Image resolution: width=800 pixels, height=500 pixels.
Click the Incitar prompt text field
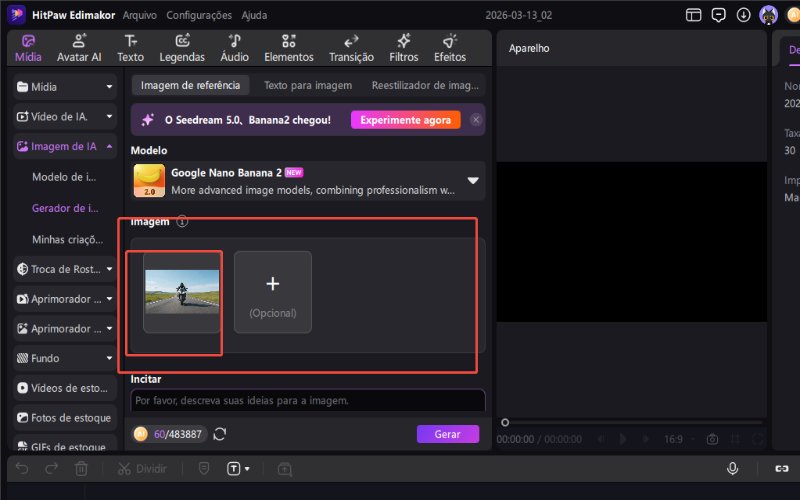click(308, 401)
